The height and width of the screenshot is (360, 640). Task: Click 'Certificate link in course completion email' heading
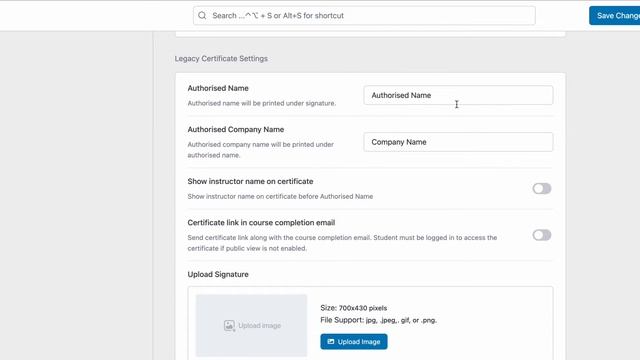point(261,222)
